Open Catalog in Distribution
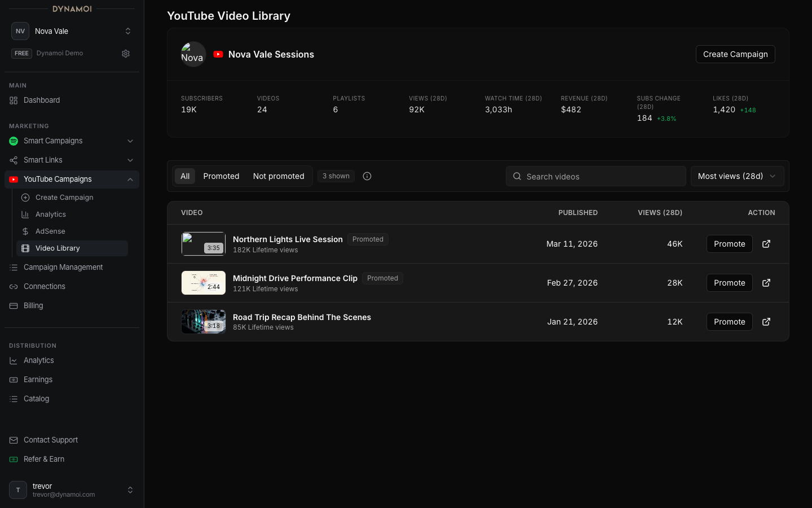Image resolution: width=812 pixels, height=508 pixels. [72, 399]
